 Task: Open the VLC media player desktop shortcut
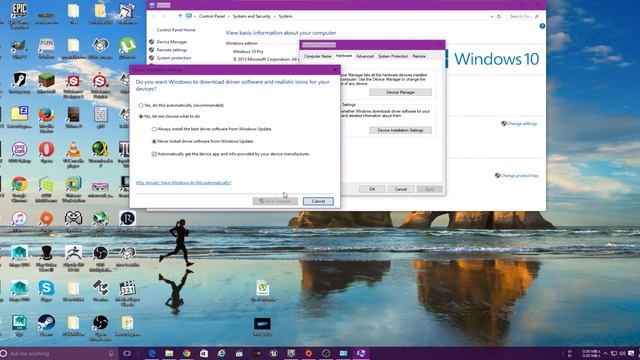click(73, 154)
